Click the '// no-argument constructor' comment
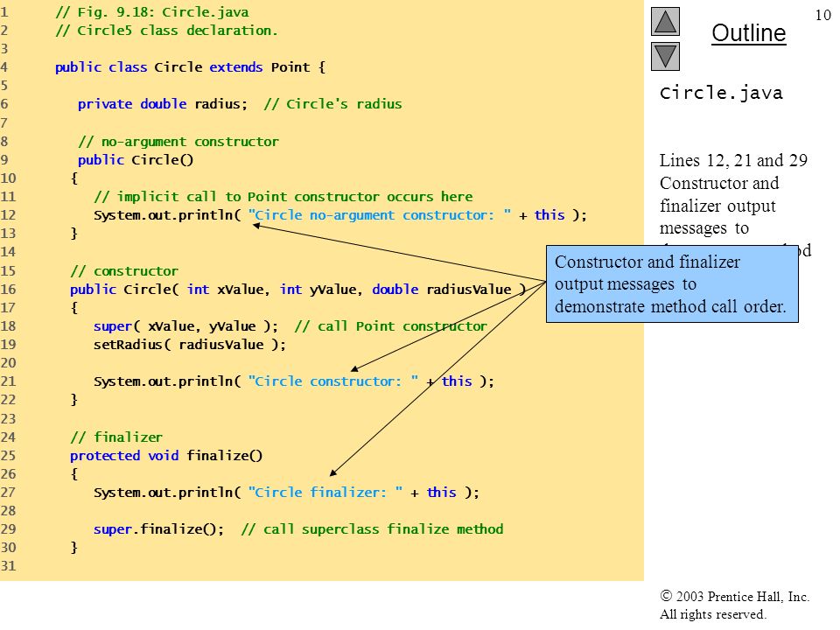This screenshot has height=630, width=840. [178, 142]
